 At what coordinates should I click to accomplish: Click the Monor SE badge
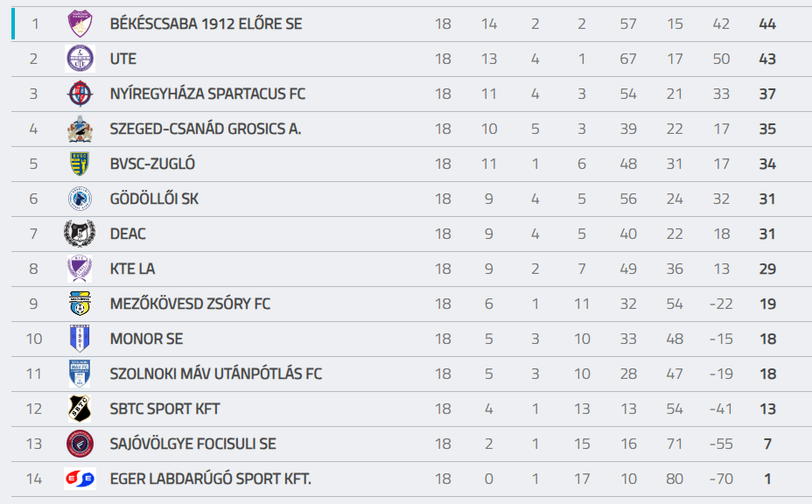[80, 339]
